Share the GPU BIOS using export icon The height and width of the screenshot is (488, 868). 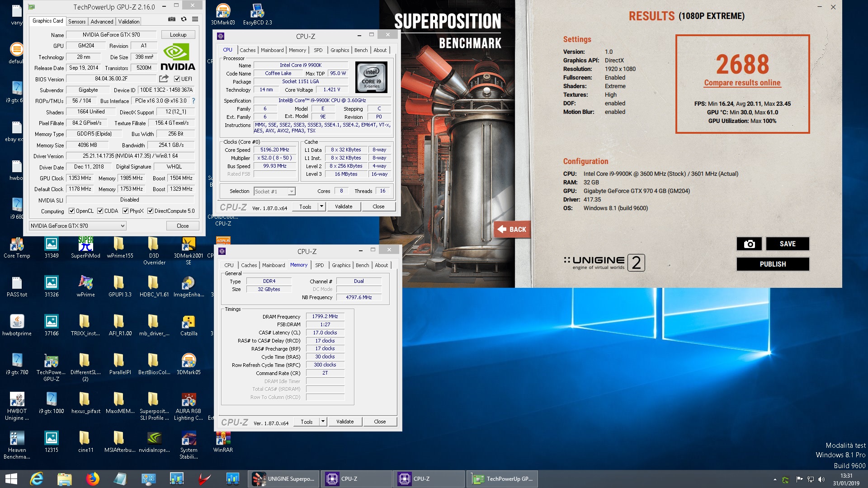tap(164, 79)
